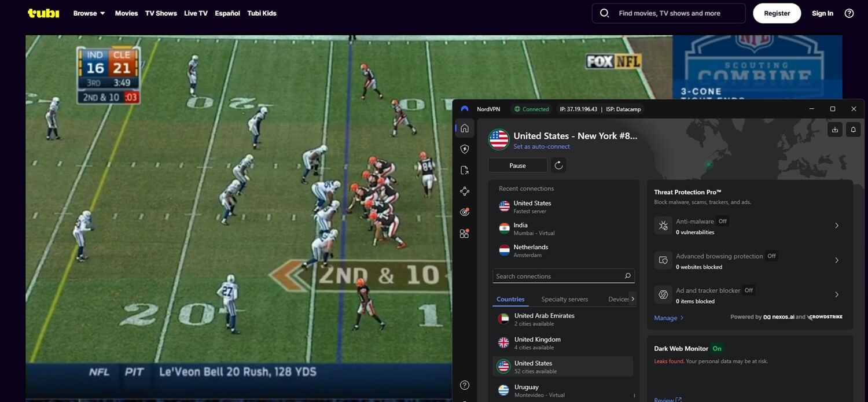Turn on Ad and tracker blocker

837,294
